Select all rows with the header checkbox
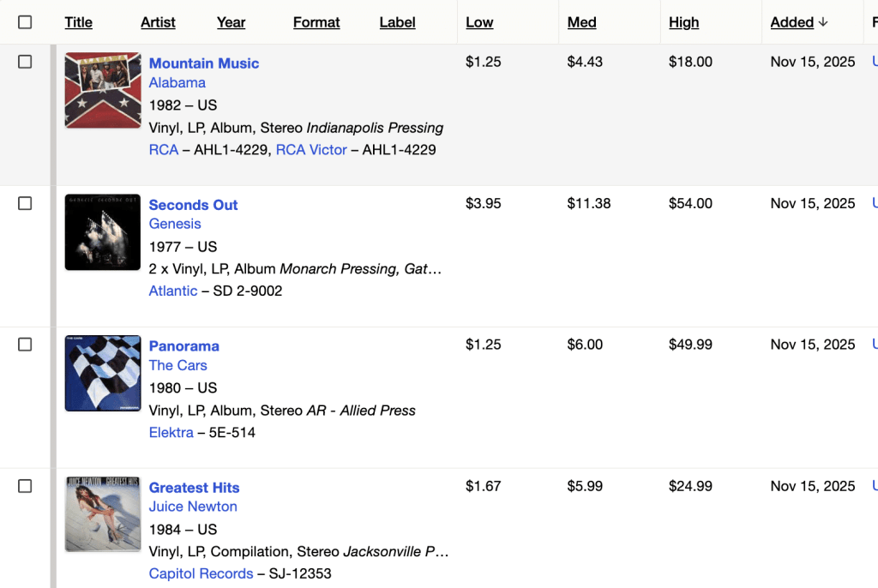Image resolution: width=878 pixels, height=588 pixels. point(25,22)
